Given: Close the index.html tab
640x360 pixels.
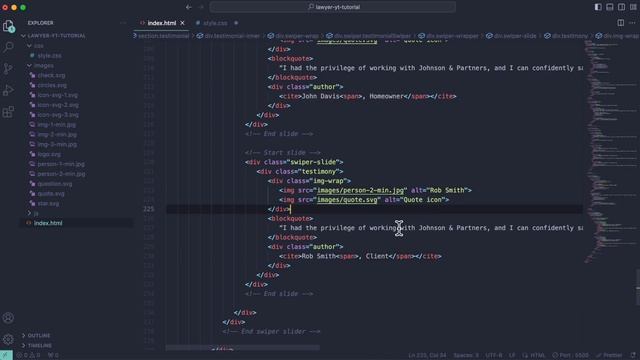Looking at the screenshot, I should pyautogui.click(x=182, y=23).
